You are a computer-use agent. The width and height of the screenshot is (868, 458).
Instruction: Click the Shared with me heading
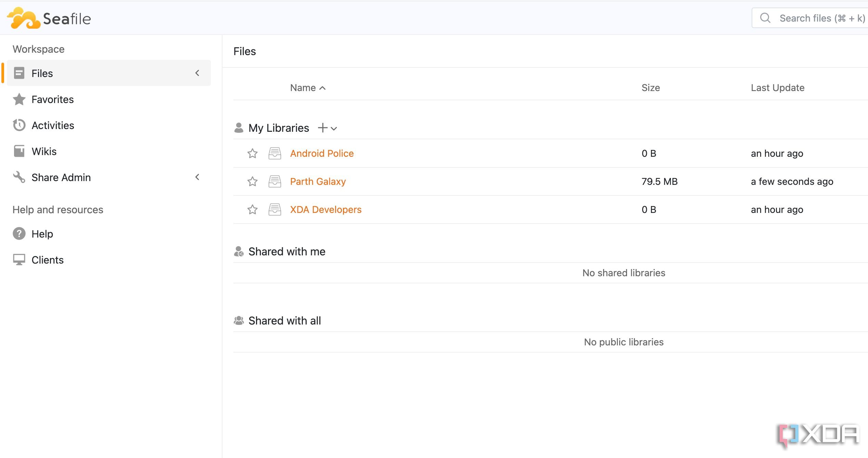tap(287, 252)
